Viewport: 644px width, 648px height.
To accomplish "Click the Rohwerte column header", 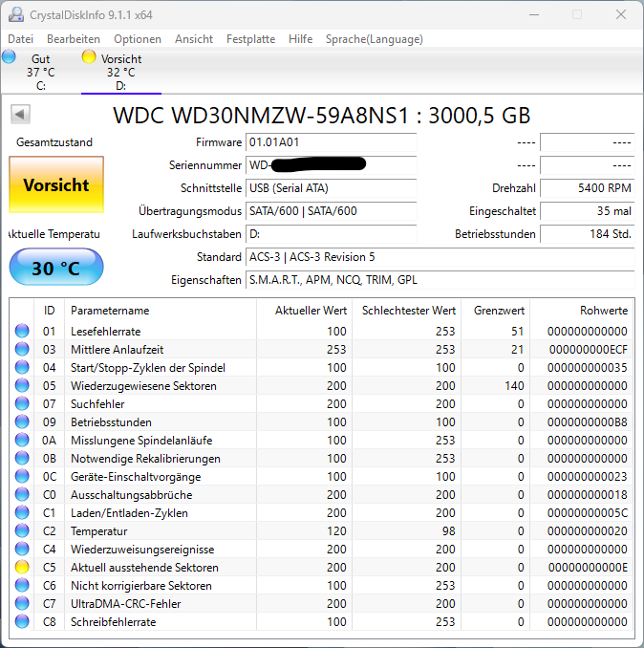I will [582, 311].
